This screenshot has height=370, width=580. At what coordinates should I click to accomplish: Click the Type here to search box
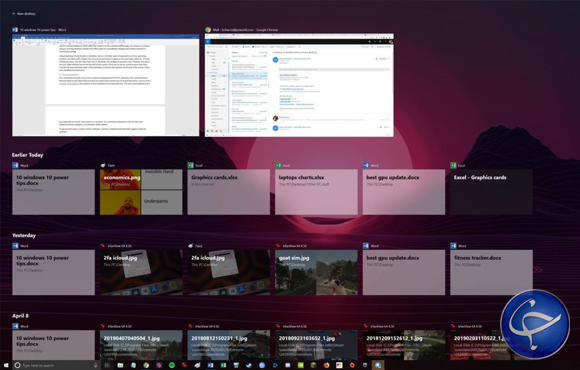tap(56, 365)
